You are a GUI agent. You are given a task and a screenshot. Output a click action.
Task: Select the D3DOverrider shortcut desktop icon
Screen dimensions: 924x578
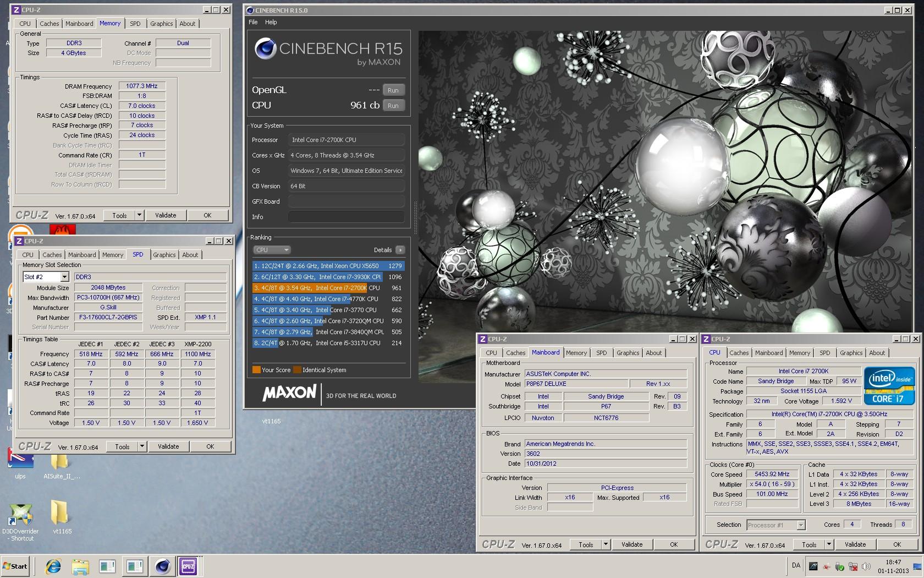[20, 522]
